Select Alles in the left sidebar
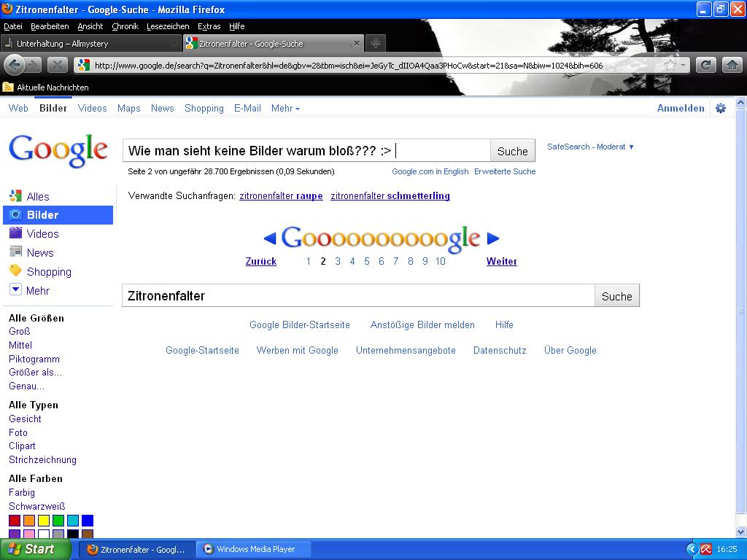 pos(38,197)
